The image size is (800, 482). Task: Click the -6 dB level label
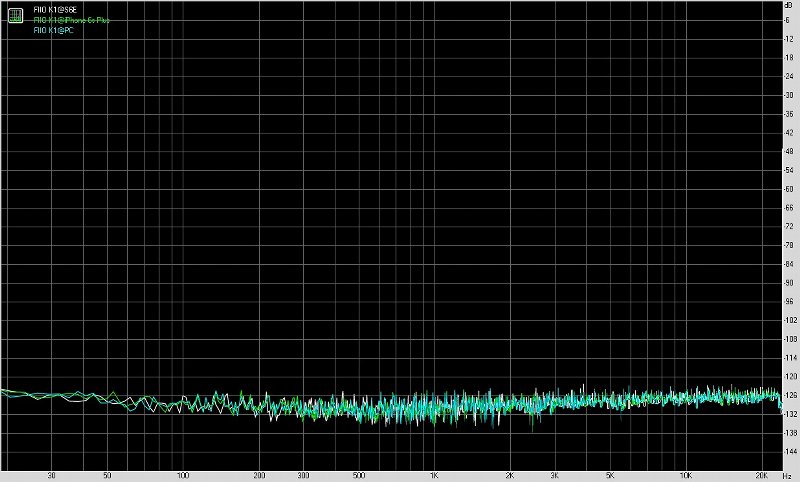tap(790, 19)
